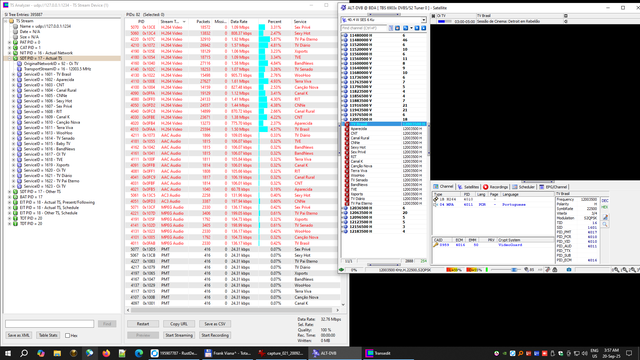Open Firefox from taskbar

(106, 353)
